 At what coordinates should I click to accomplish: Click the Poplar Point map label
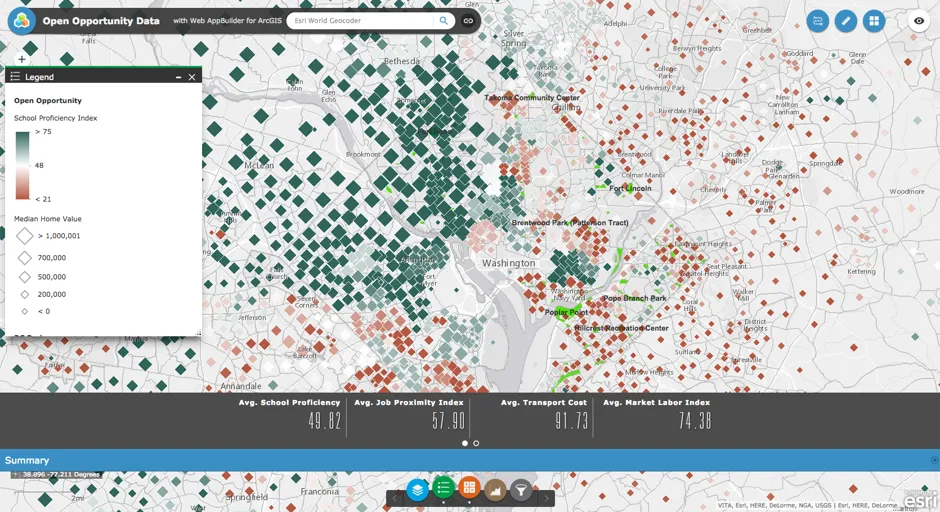coord(566,312)
